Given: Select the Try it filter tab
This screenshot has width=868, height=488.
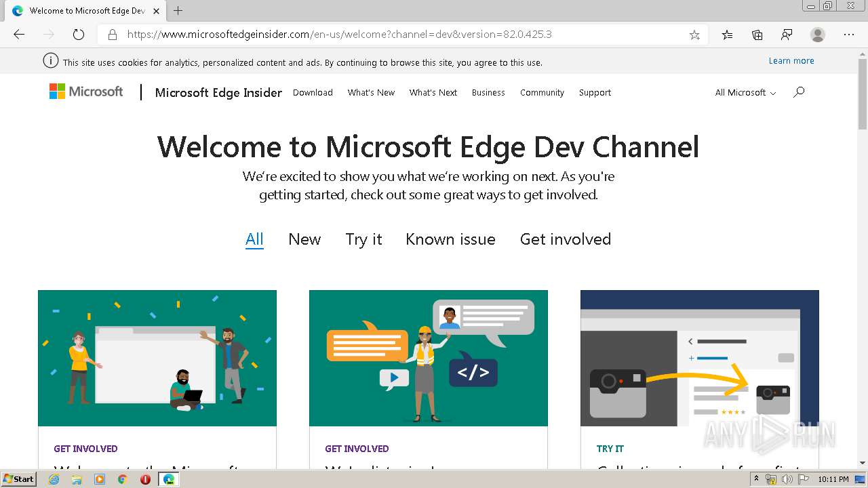Looking at the screenshot, I should [x=363, y=239].
